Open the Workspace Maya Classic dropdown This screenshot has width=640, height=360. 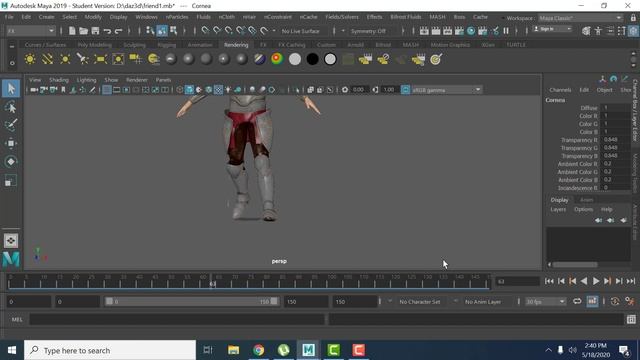[x=580, y=18]
